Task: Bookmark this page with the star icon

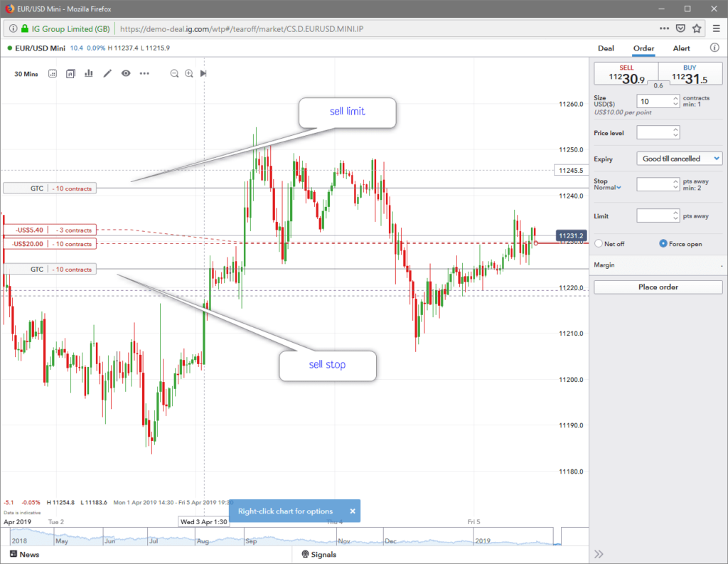Action: (x=697, y=28)
